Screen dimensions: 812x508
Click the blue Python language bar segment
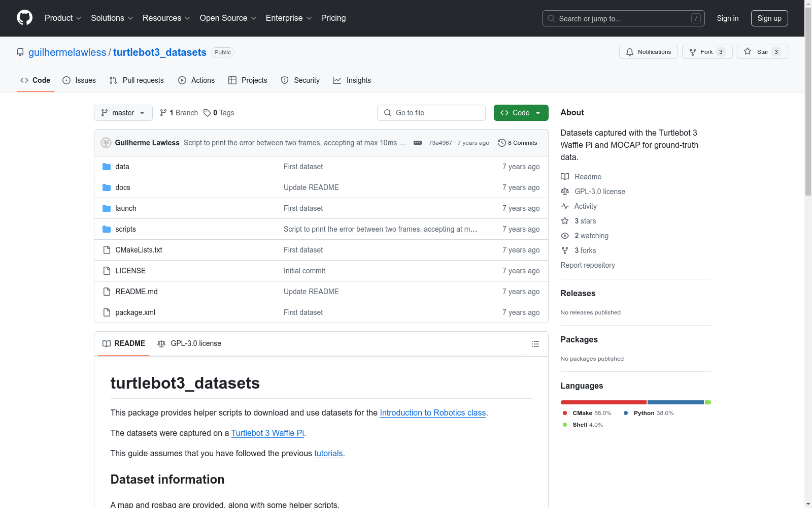click(x=675, y=402)
